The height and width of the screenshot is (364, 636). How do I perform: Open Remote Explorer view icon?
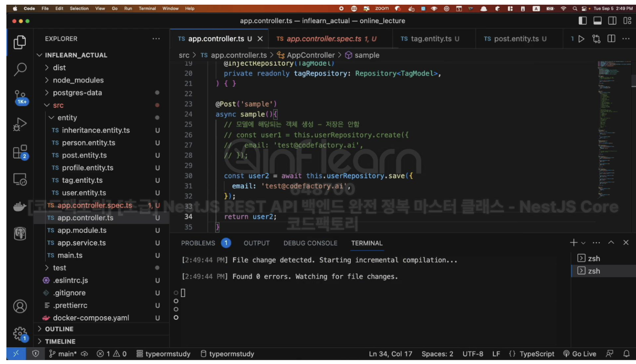tap(20, 179)
